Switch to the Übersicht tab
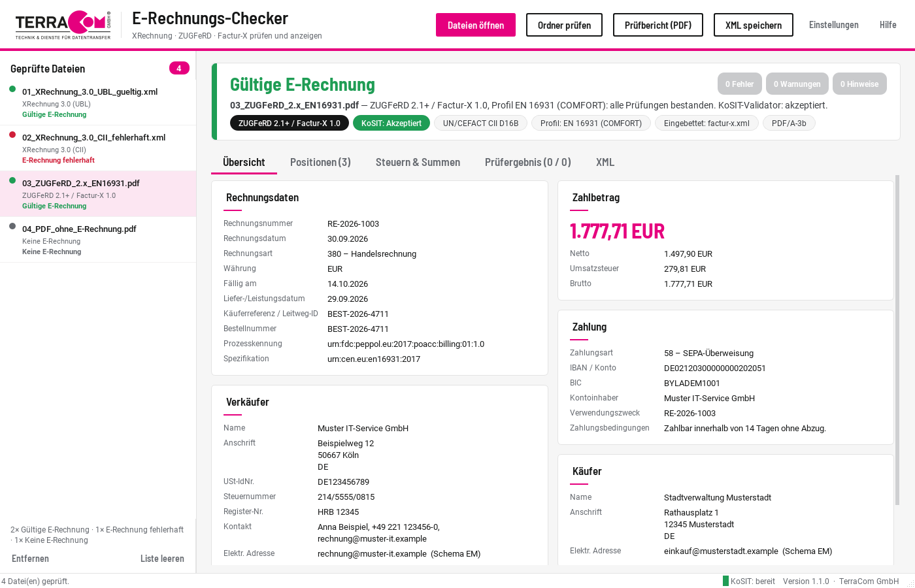Screen dimensions: 915x588 (x=244, y=162)
